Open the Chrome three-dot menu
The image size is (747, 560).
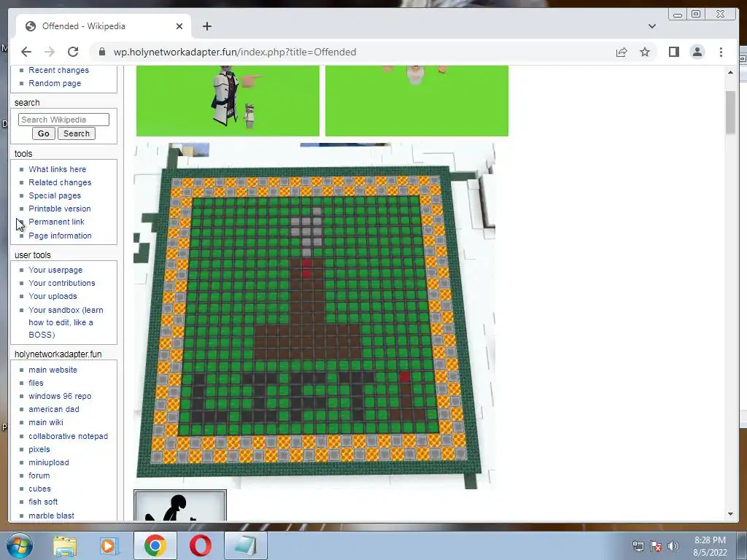pos(721,52)
